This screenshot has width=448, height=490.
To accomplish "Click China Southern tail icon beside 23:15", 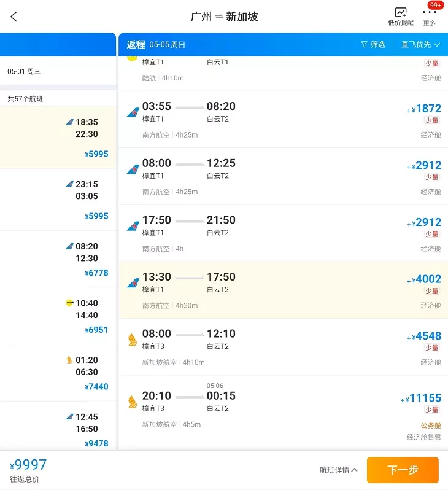I will (x=70, y=184).
